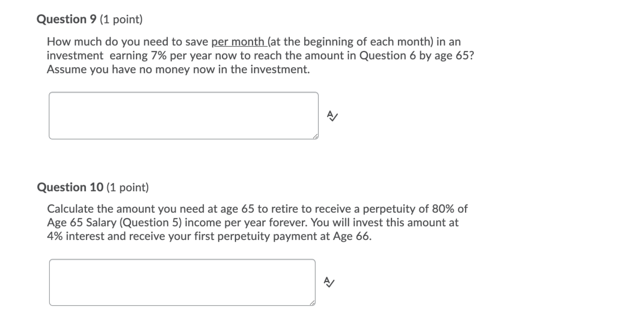644x318 pixels.
Task: Click the resize grip of the Question 10 textbox
Action: click(313, 303)
